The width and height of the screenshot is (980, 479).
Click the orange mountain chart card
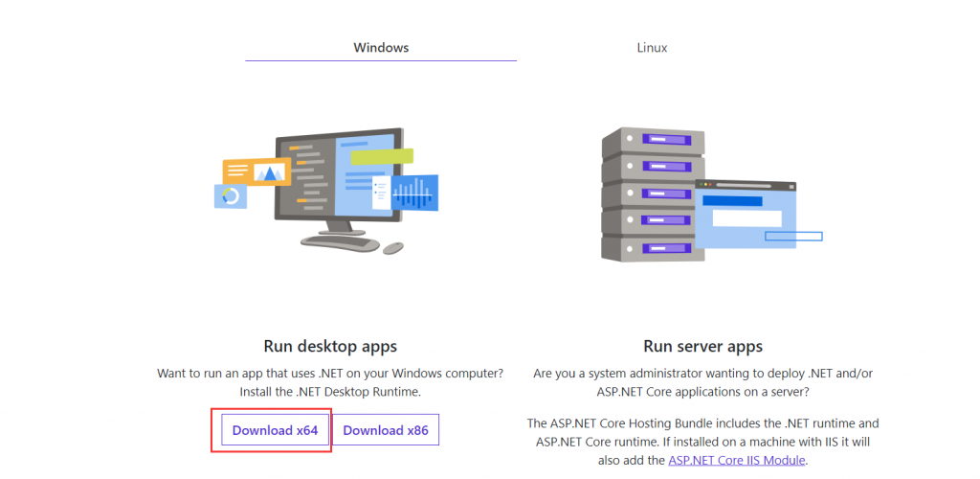coord(256,171)
